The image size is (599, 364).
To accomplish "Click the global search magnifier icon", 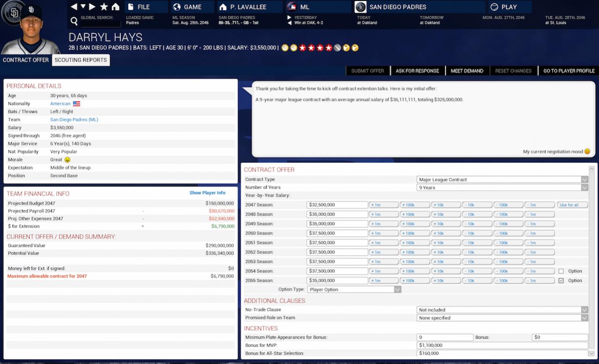I will tap(74, 21).
